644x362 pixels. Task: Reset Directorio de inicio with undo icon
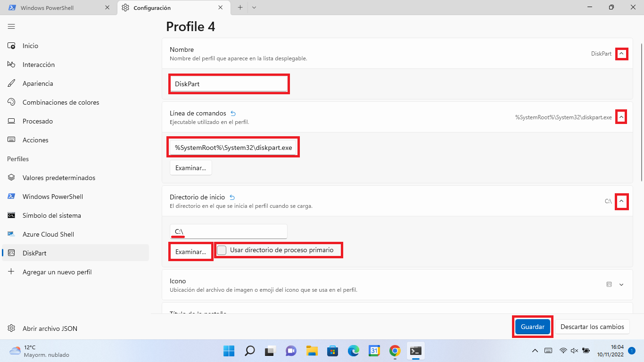[x=232, y=197]
